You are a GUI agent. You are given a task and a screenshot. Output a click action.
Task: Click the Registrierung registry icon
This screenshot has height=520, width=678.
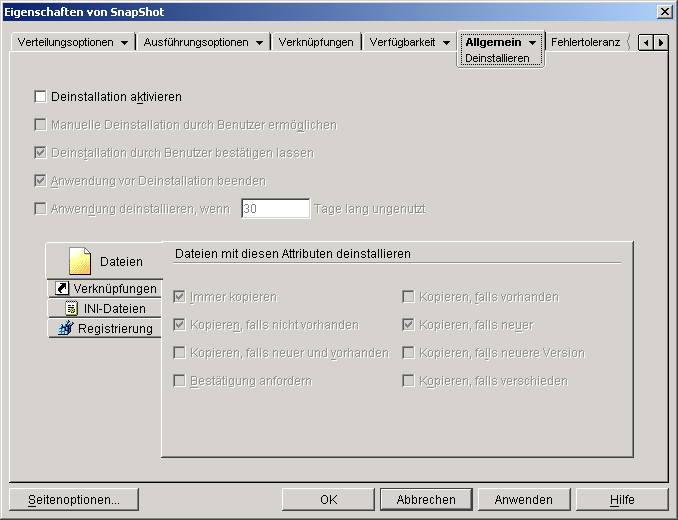66,328
